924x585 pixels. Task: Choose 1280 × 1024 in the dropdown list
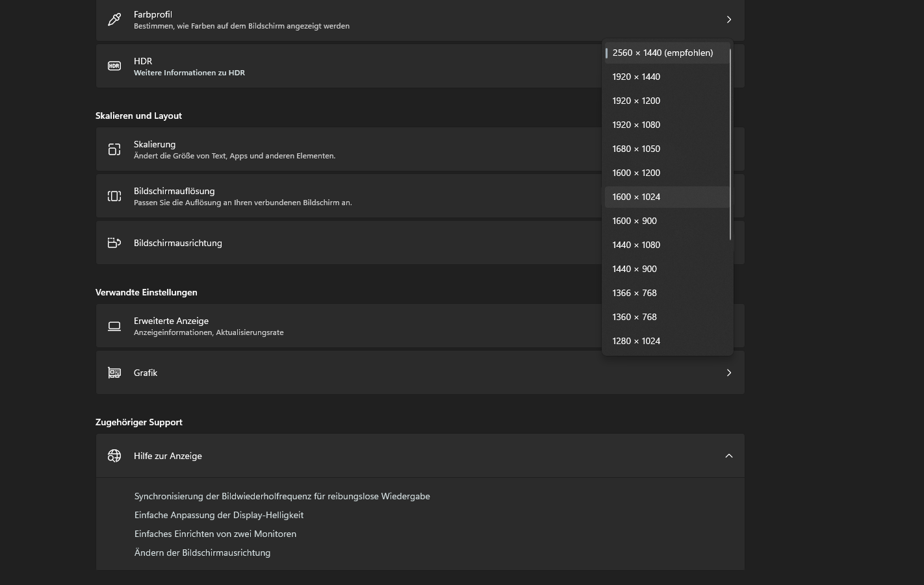(x=636, y=341)
